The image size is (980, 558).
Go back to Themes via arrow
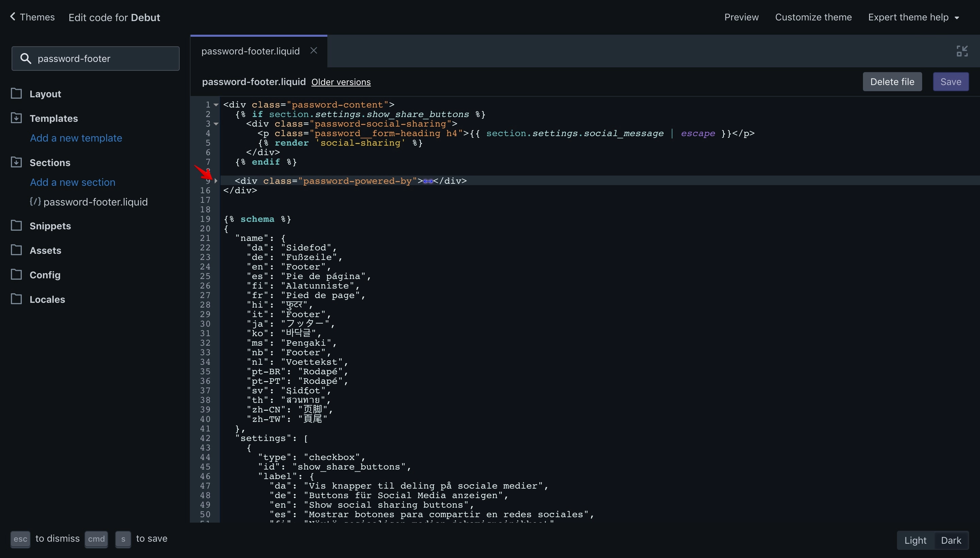click(x=13, y=17)
